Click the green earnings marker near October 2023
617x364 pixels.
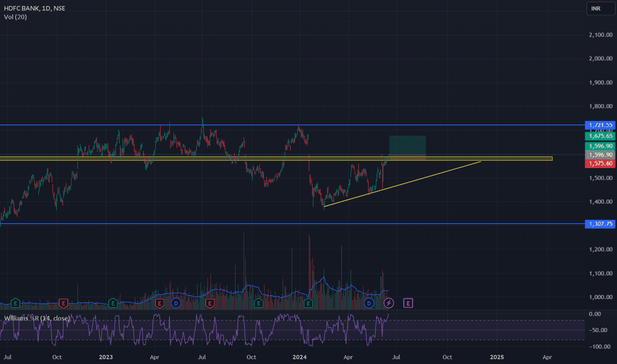[259, 303]
